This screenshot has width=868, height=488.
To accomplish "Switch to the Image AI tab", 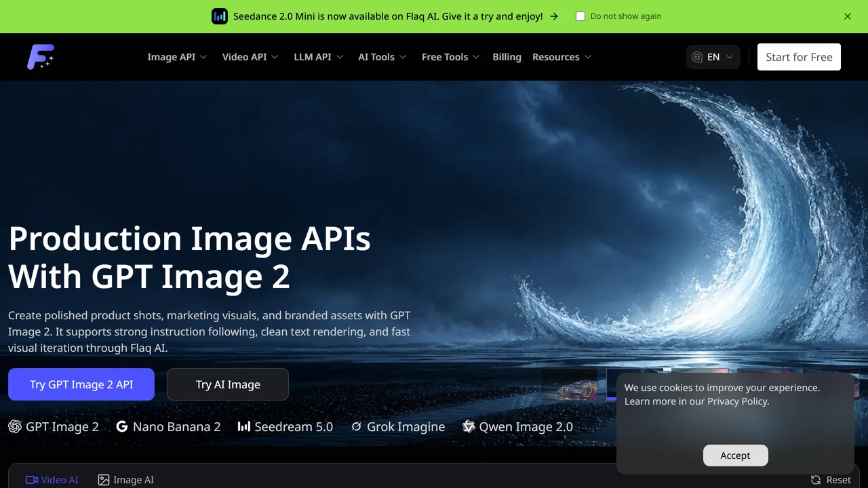I will (125, 480).
